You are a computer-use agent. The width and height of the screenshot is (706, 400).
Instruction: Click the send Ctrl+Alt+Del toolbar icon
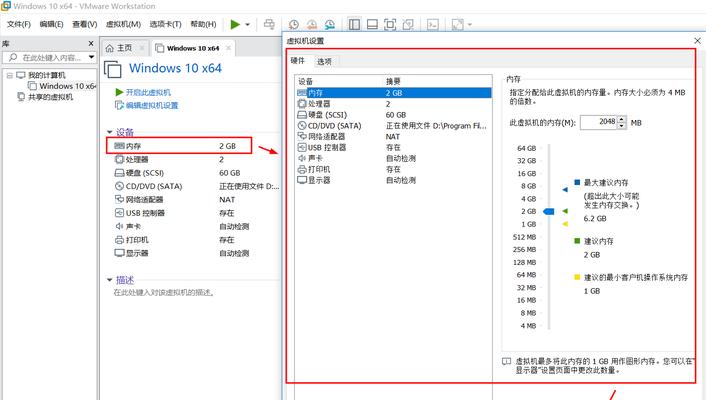click(x=269, y=24)
